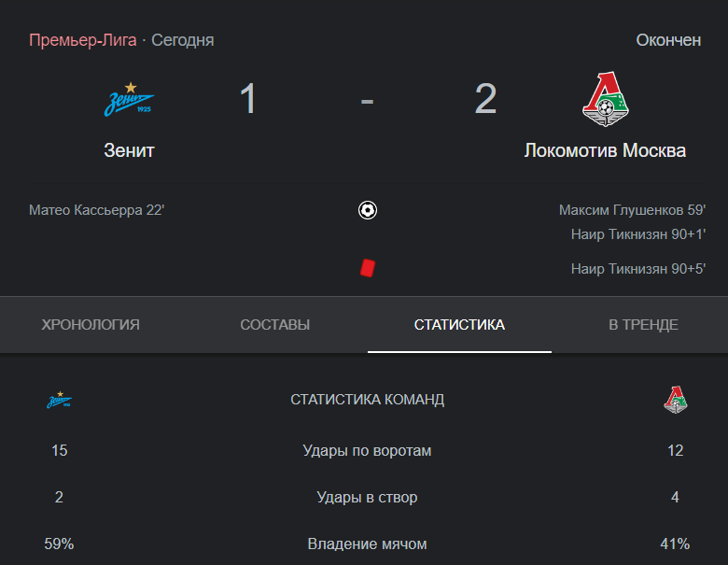This screenshot has height=565, width=728.
Task: Click the large Lokomotiv Moscow crest
Action: point(606,99)
